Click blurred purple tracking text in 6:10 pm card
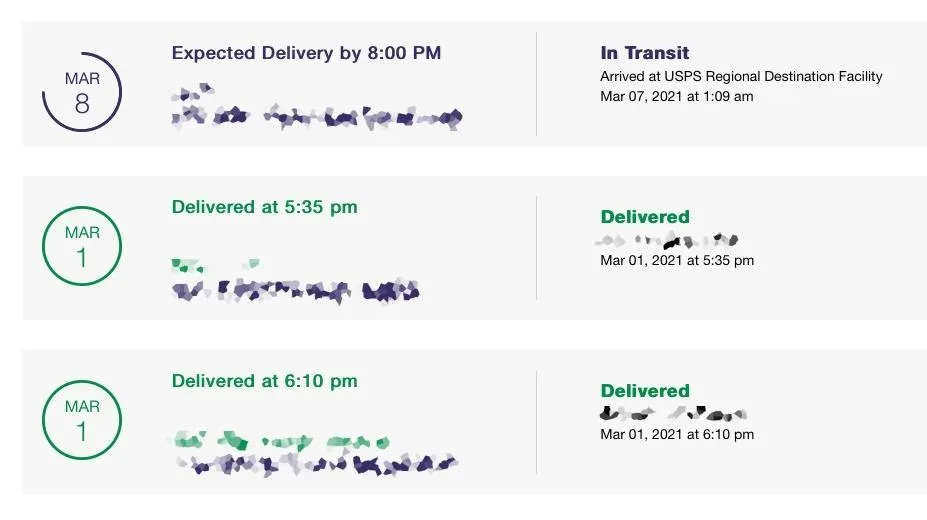Viewport: 927px width, 520px height. (x=316, y=464)
